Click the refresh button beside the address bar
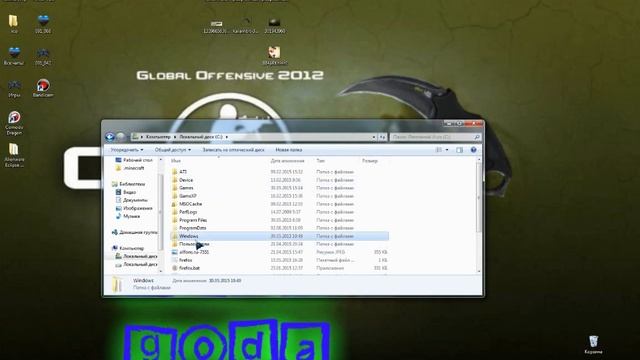640x360 pixels. 382,137
